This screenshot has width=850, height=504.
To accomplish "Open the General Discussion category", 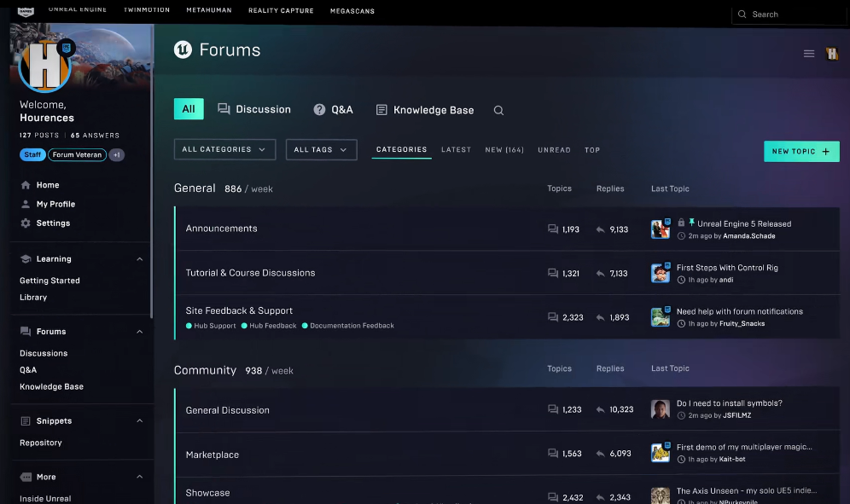I will [228, 410].
